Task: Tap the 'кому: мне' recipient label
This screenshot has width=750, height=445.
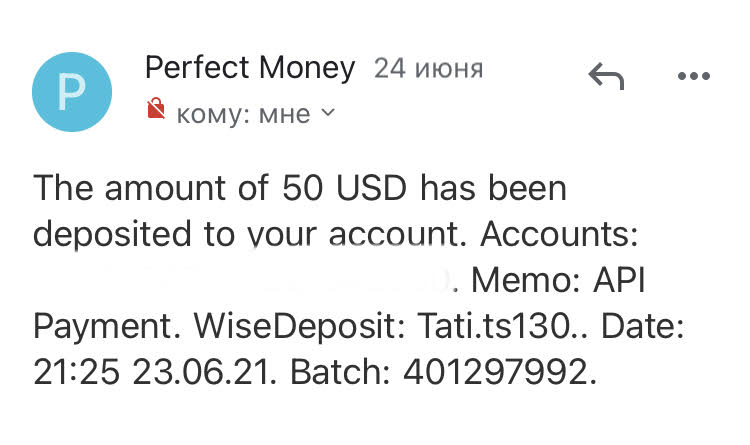Action: pos(243,114)
